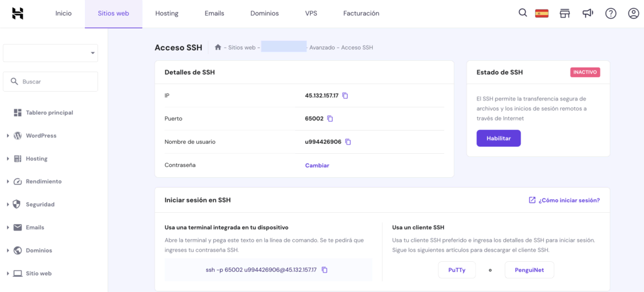This screenshot has height=292, width=644.
Task: Expand the Seguridad sidebar section
Action: (x=40, y=205)
